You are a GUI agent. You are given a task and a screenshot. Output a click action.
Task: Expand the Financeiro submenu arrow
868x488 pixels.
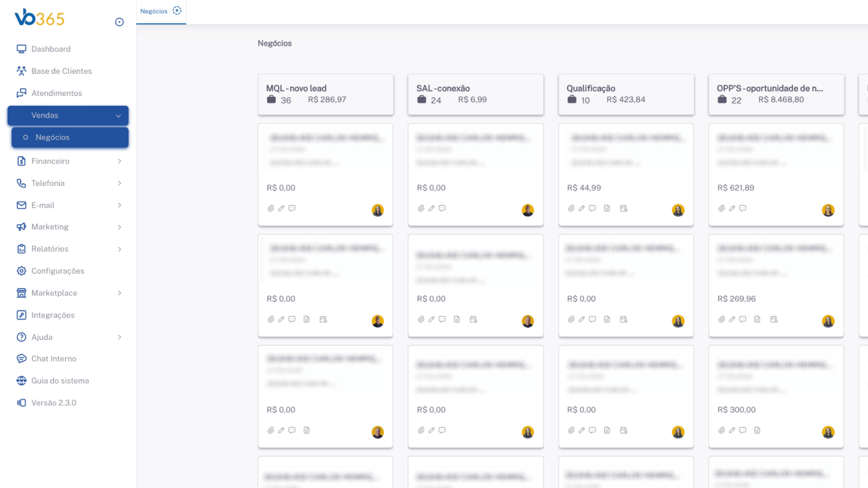click(x=119, y=161)
